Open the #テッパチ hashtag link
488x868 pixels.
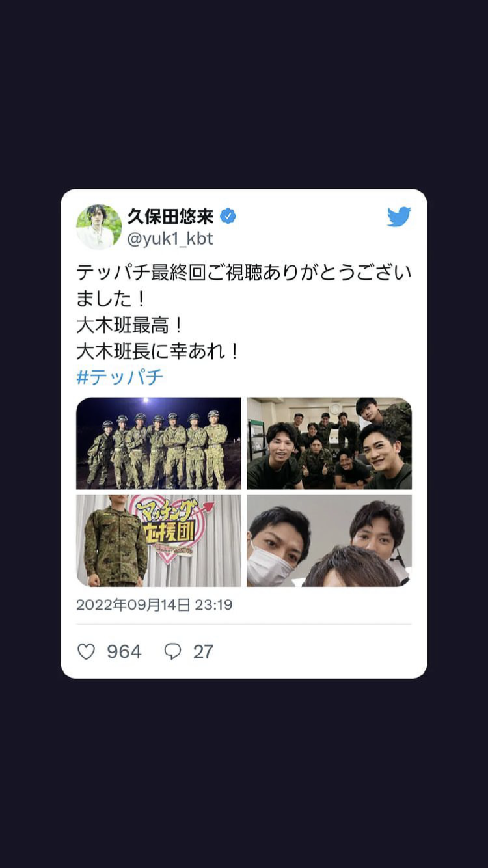120,377
